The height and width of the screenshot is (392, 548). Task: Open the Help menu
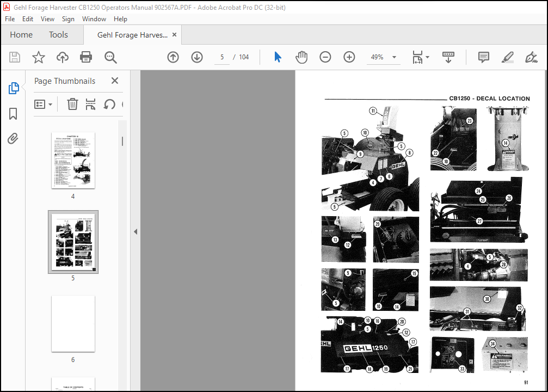121,19
